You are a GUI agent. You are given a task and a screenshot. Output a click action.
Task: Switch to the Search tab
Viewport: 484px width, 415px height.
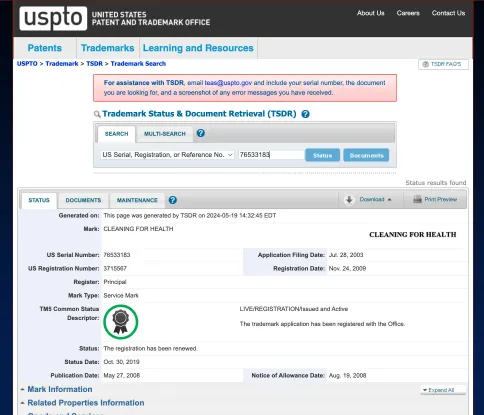pos(116,134)
